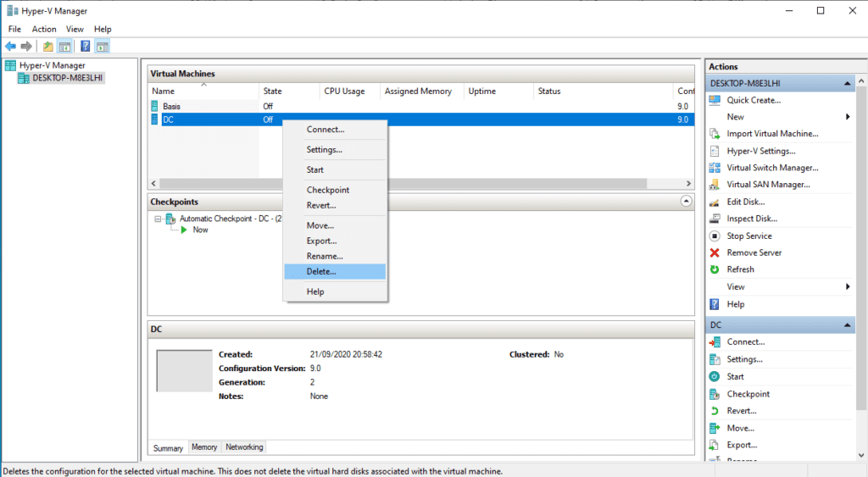Click the Forward arrow toolbar icon
The height and width of the screenshot is (477, 868).
[26, 47]
